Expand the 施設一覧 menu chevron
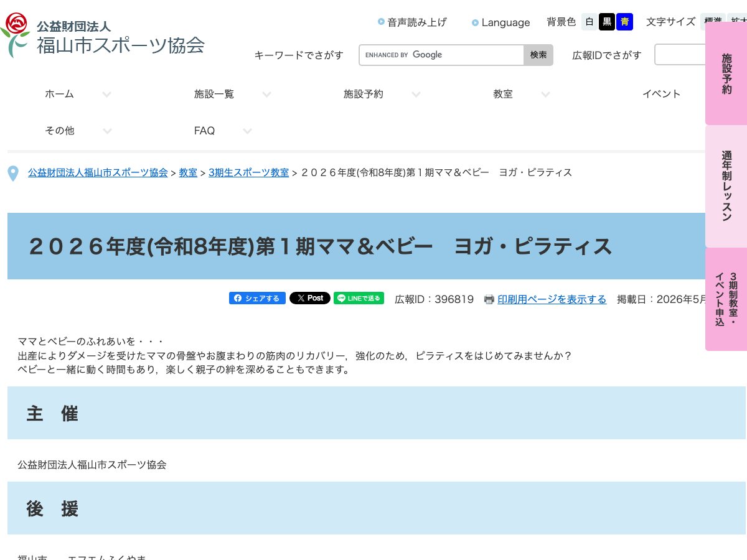Image resolution: width=747 pixels, height=560 pixels. coord(266,95)
